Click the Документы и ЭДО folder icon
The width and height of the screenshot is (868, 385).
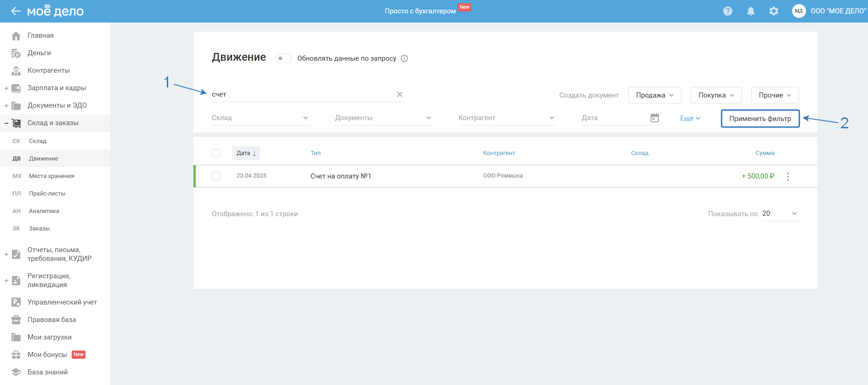click(16, 105)
